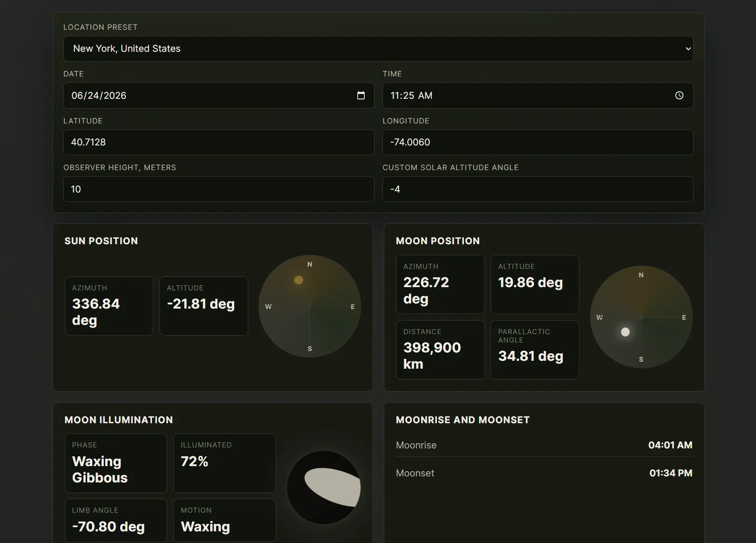Viewport: 756px width, 543px height.
Task: Click the Moon Illumination heading
Action: pyautogui.click(x=119, y=420)
